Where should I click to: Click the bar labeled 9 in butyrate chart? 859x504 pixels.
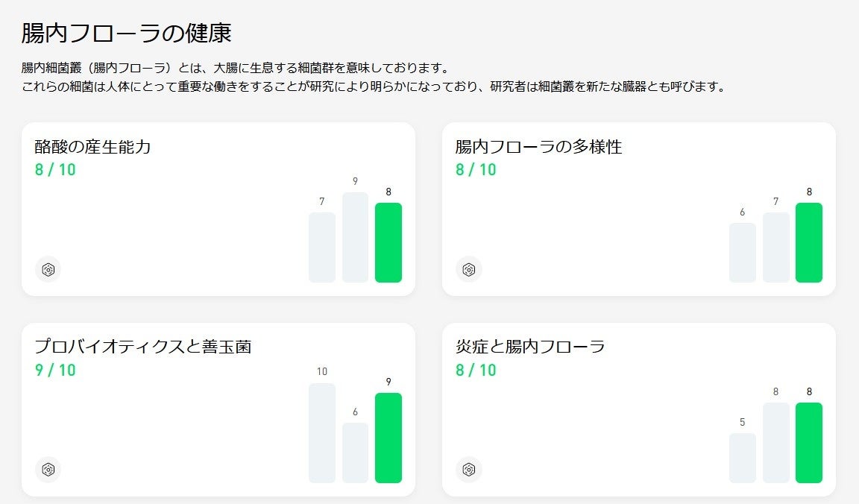pos(355,237)
